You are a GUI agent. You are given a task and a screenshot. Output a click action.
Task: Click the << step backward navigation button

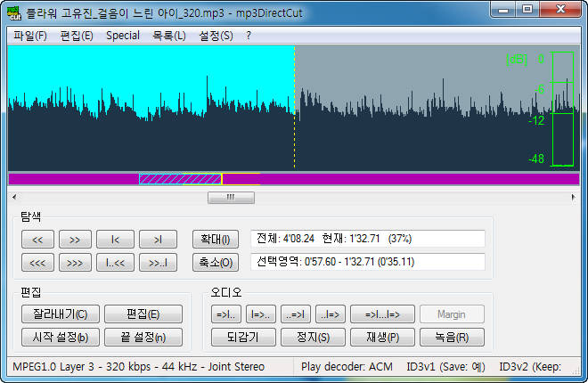[38, 240]
